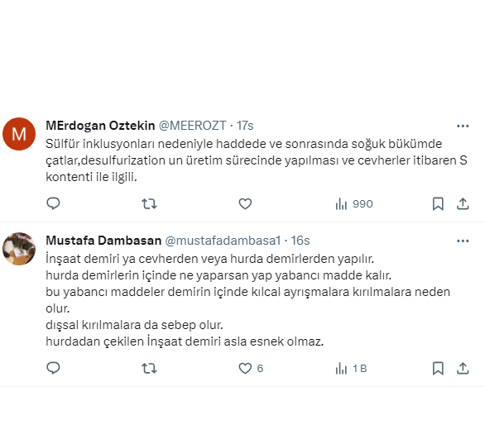Reply to Mustafa Dambasan's tweet
This screenshot has width=504, height=444.
(52, 368)
